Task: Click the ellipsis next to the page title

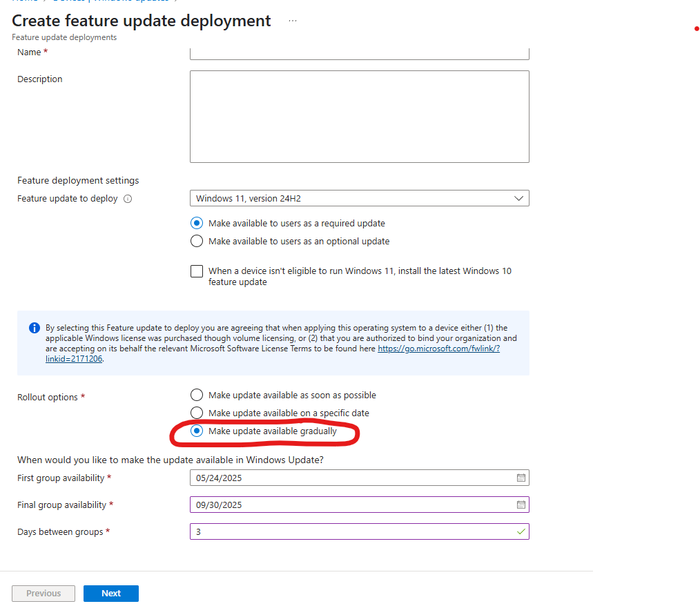Action: coord(293,21)
